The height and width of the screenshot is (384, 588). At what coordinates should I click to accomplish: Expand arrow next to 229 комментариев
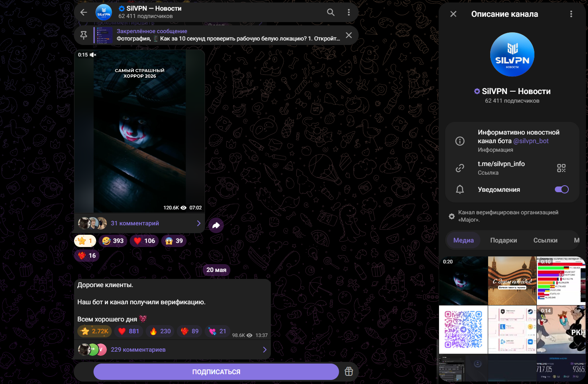coord(265,350)
